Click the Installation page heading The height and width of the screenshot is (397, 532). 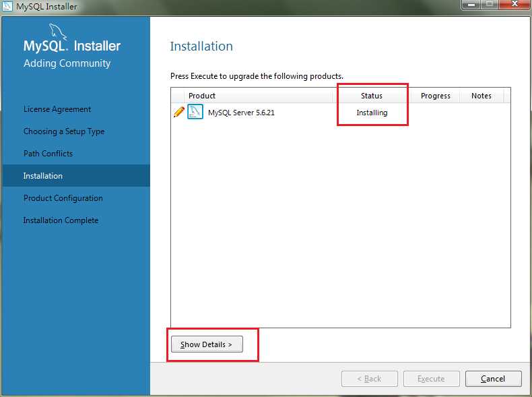point(201,47)
